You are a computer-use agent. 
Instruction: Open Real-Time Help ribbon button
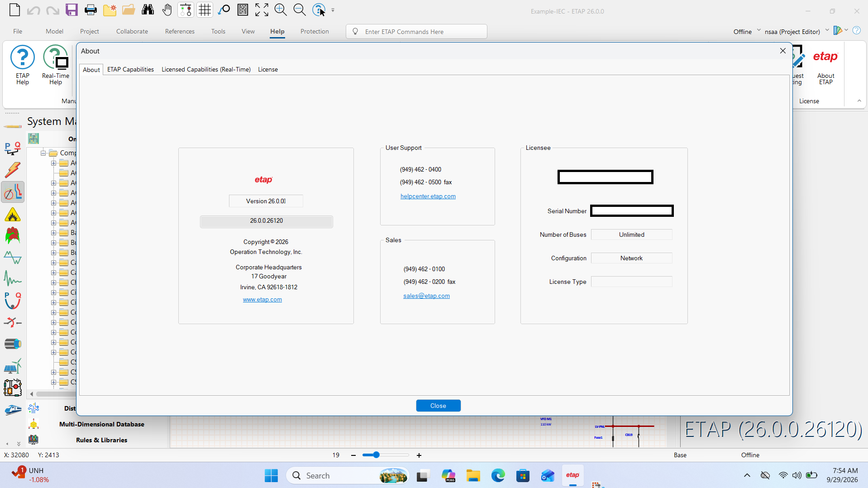(56, 65)
